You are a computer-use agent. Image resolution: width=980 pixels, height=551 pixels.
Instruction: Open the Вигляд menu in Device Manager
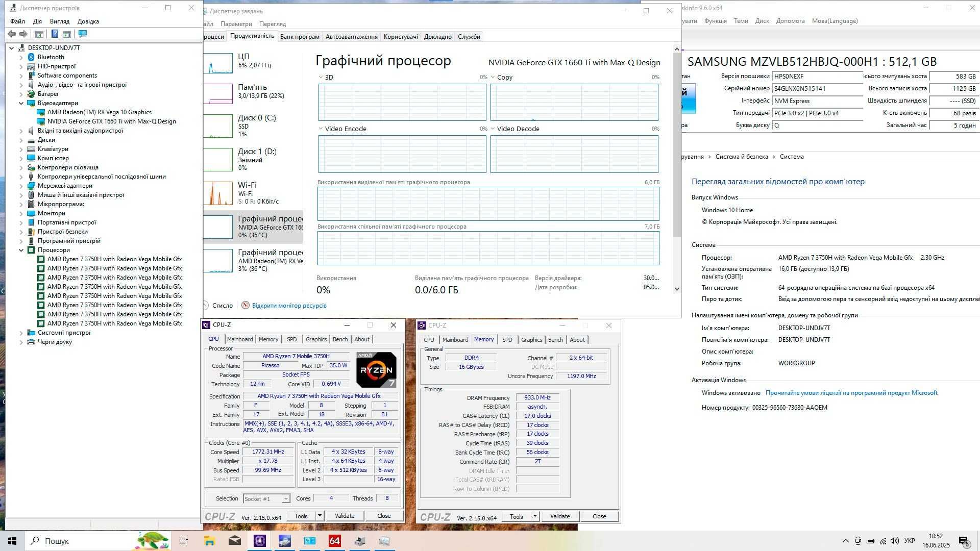tap(60, 21)
